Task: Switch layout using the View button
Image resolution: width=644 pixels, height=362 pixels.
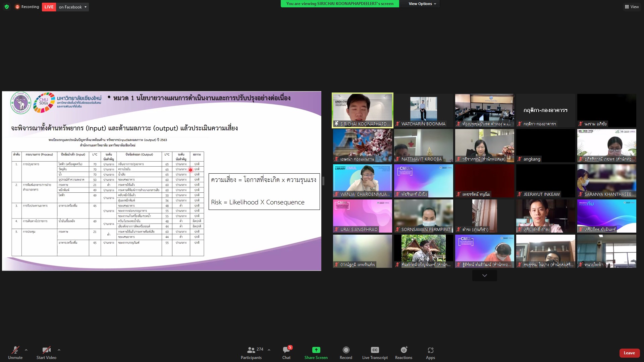Action: point(632,7)
